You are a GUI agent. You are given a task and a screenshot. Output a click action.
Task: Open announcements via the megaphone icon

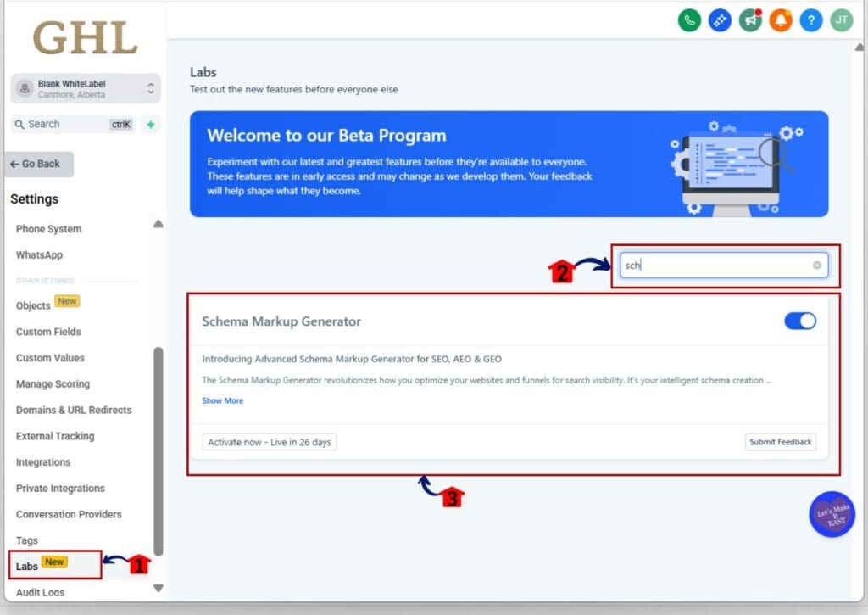tap(750, 20)
